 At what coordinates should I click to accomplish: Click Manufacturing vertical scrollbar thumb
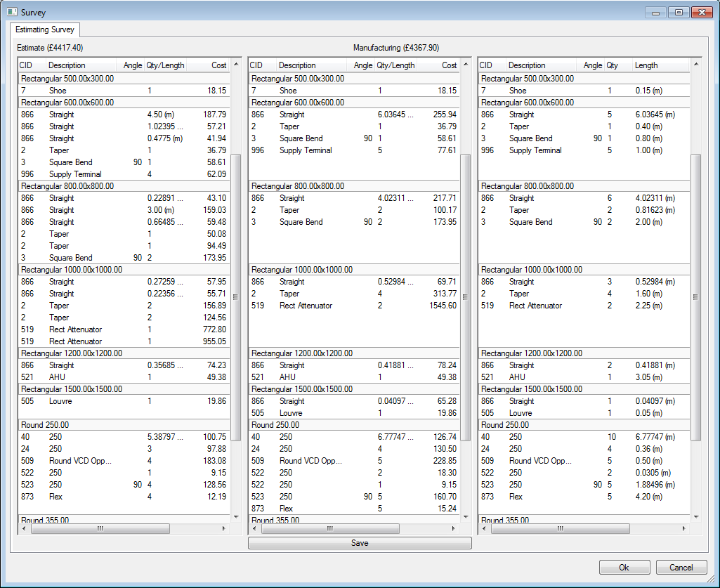click(x=466, y=297)
